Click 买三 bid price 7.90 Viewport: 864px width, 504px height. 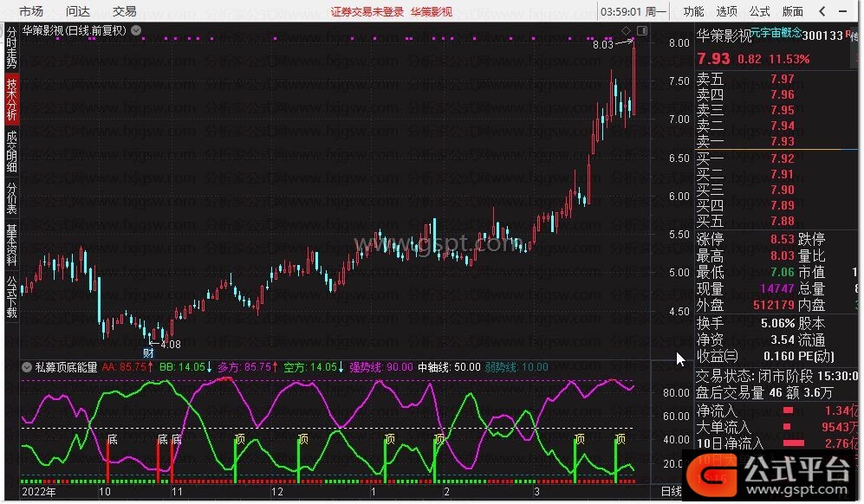pyautogui.click(x=782, y=190)
